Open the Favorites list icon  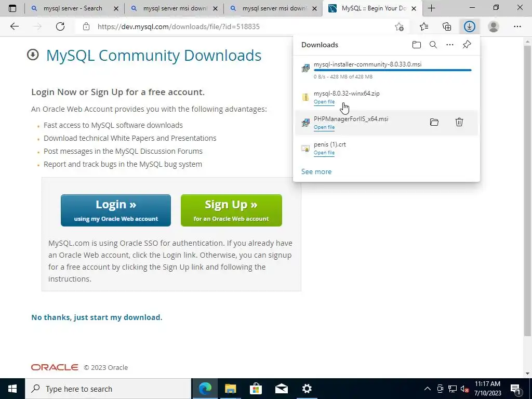(x=424, y=26)
